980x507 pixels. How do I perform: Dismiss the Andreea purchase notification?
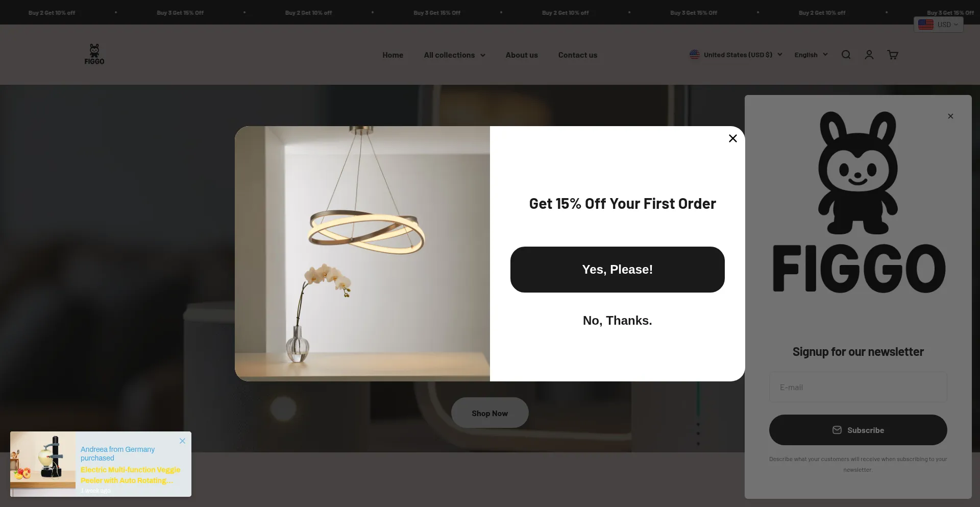182,441
